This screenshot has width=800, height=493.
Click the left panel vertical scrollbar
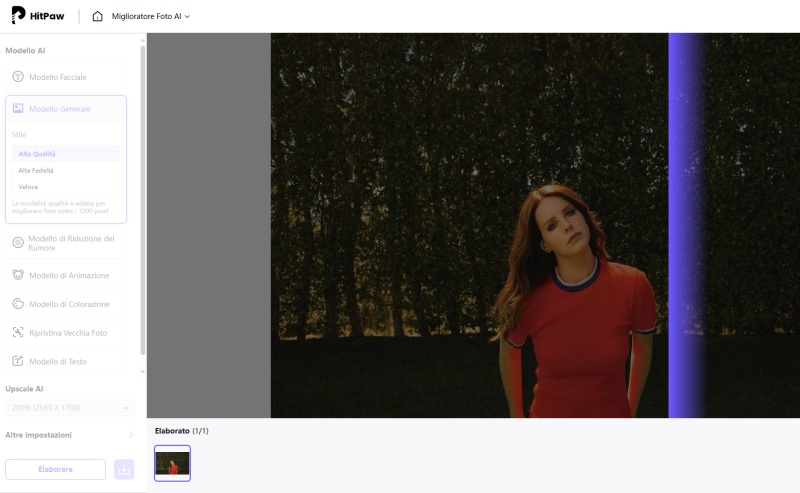click(x=143, y=200)
